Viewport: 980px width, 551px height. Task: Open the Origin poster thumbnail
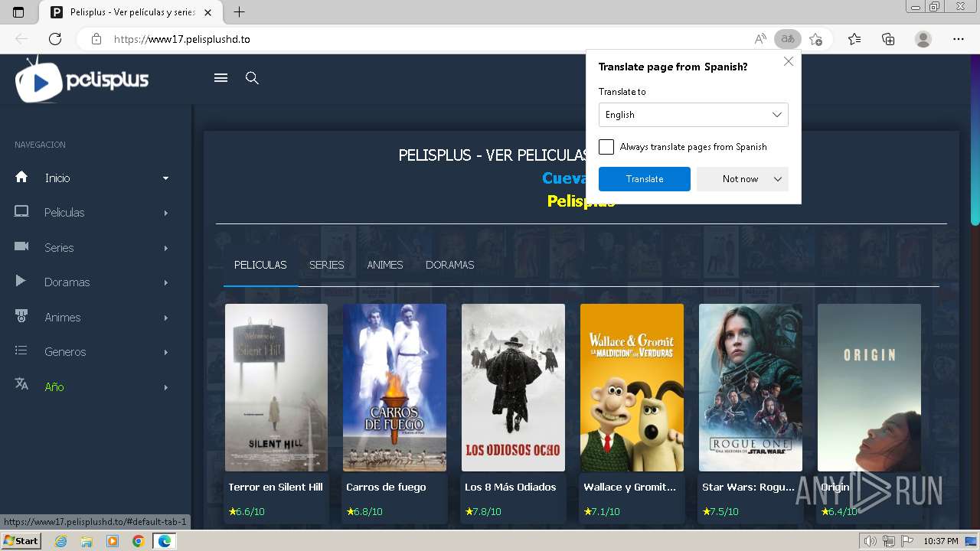pyautogui.click(x=869, y=387)
